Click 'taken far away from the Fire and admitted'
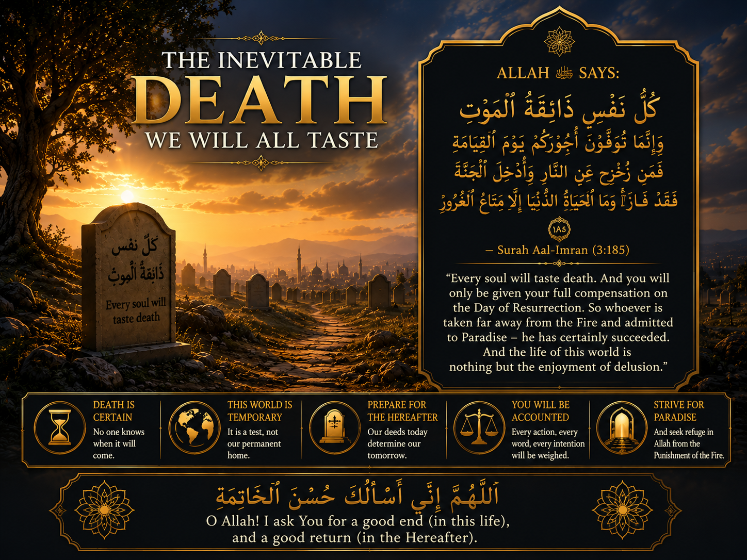 click(558, 323)
